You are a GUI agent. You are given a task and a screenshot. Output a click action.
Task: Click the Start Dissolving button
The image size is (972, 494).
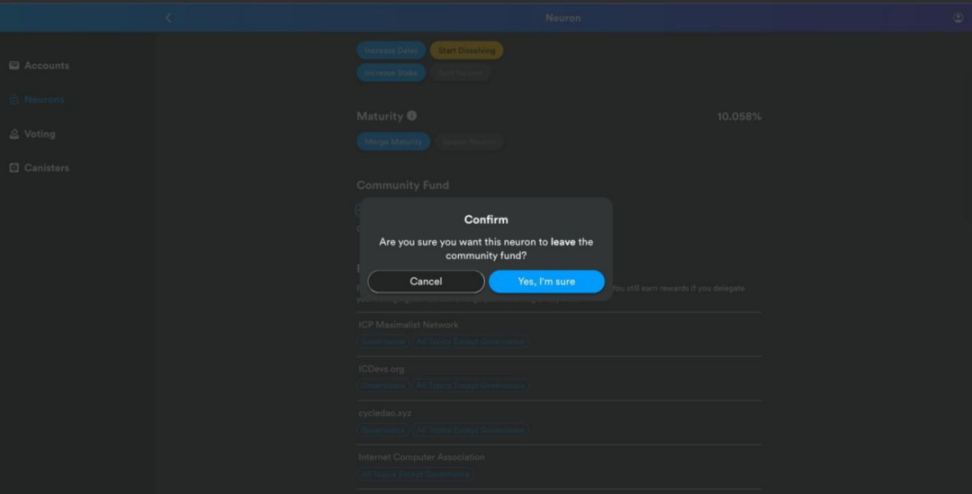(467, 50)
